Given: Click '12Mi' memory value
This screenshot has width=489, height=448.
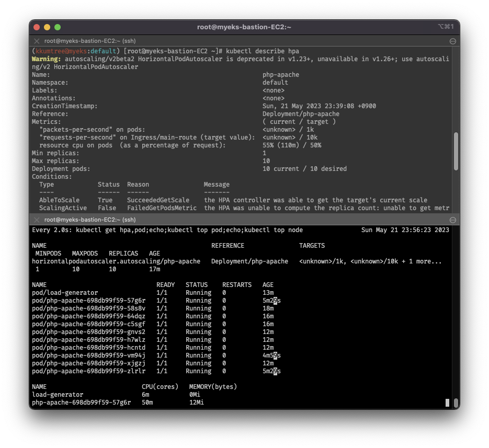Looking at the screenshot, I should click(x=197, y=403).
